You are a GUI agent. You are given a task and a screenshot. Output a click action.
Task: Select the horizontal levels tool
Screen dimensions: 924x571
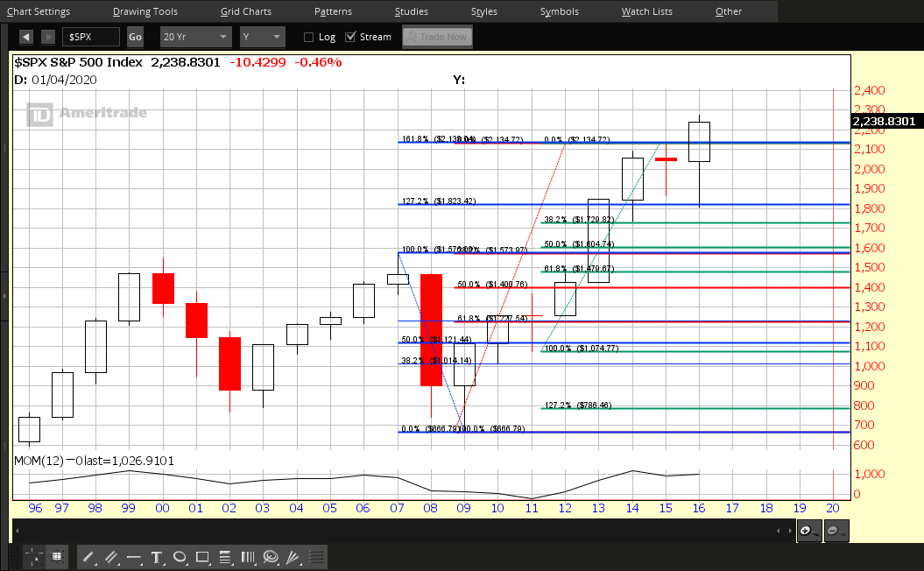click(x=316, y=557)
